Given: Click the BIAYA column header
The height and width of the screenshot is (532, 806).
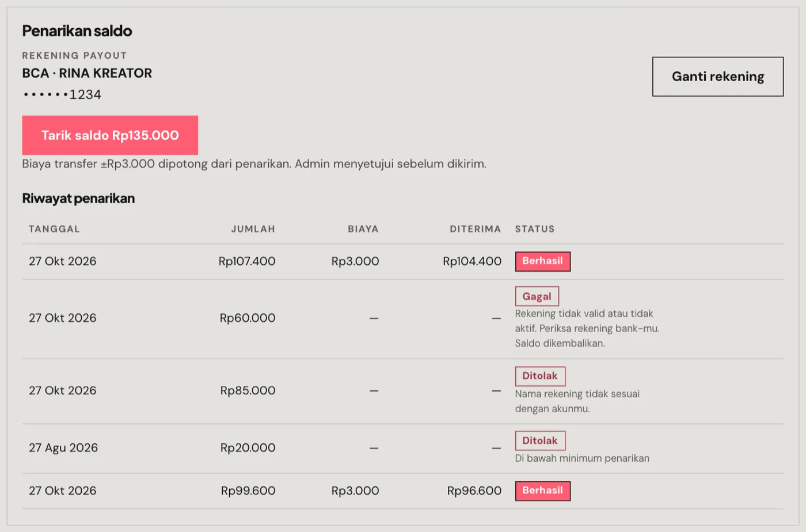Looking at the screenshot, I should point(363,229).
